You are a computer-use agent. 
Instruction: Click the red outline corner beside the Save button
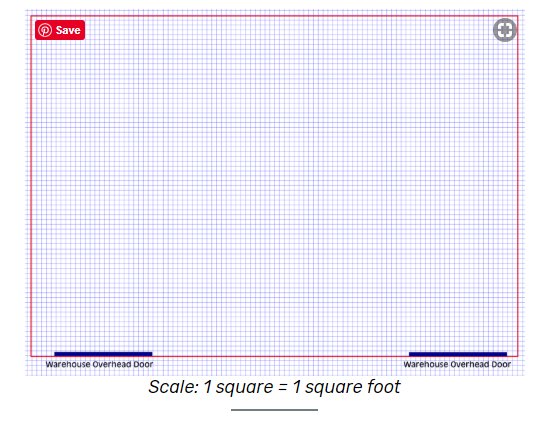coord(31,16)
